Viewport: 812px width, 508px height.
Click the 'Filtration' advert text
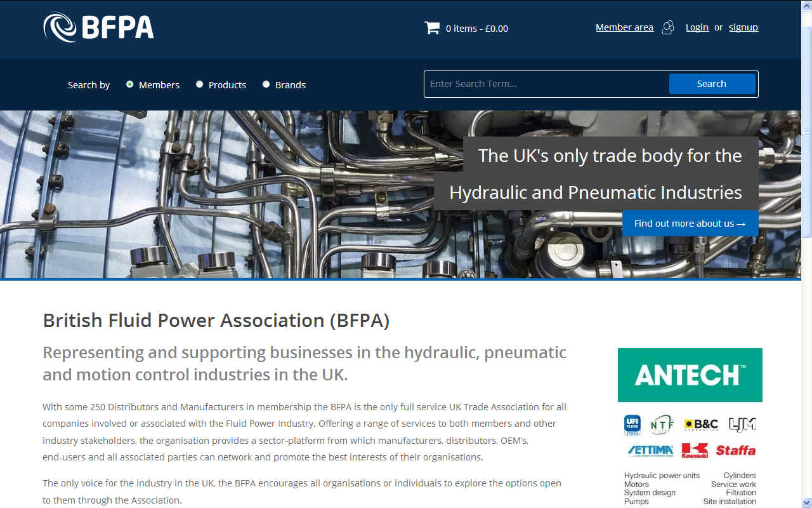pos(741,493)
